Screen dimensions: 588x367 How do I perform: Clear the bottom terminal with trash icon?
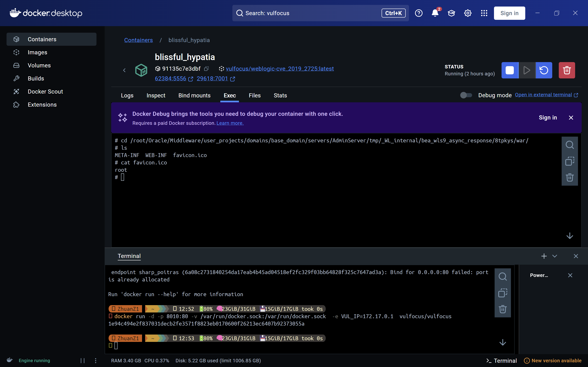(x=503, y=309)
